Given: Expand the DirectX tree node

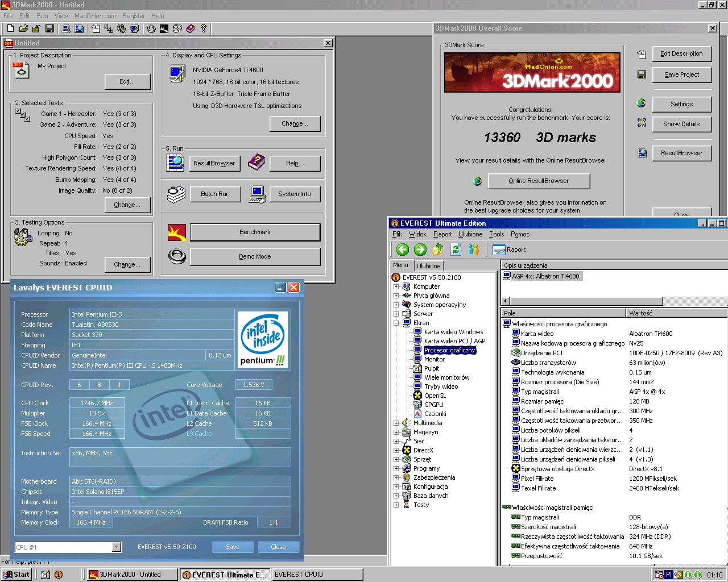Looking at the screenshot, I should pyautogui.click(x=396, y=450).
